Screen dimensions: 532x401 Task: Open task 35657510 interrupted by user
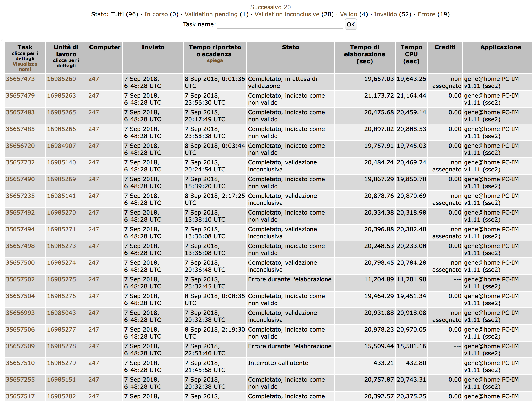pos(20,363)
